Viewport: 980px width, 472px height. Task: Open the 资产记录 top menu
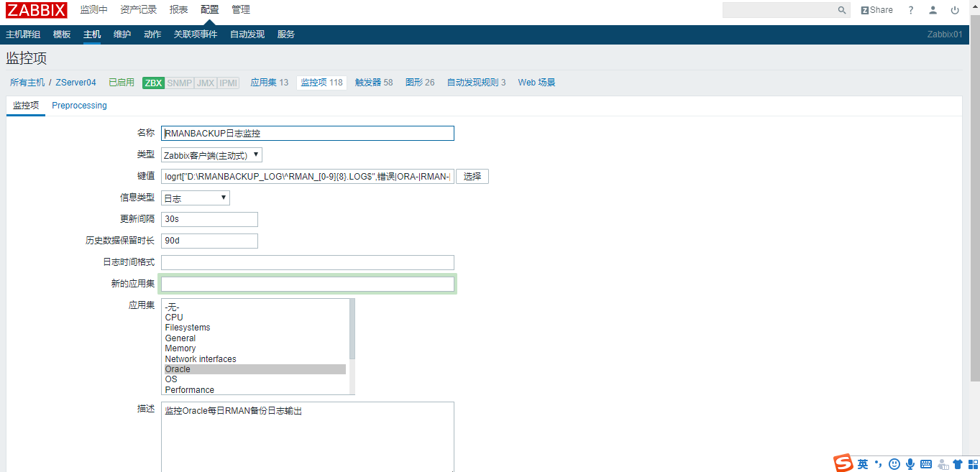click(139, 10)
